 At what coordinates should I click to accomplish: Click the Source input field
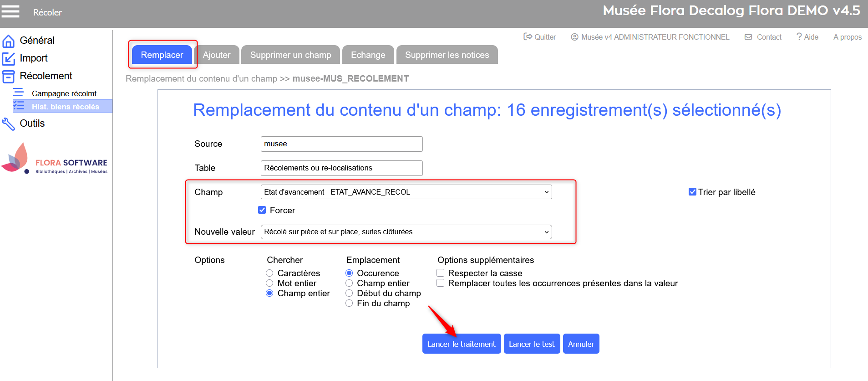342,144
